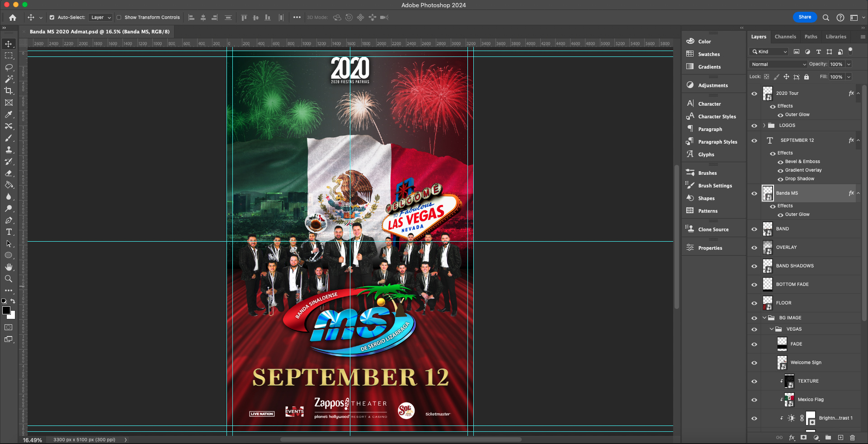Select the Brush tool
Viewport: 868px width, 444px height.
click(x=9, y=138)
